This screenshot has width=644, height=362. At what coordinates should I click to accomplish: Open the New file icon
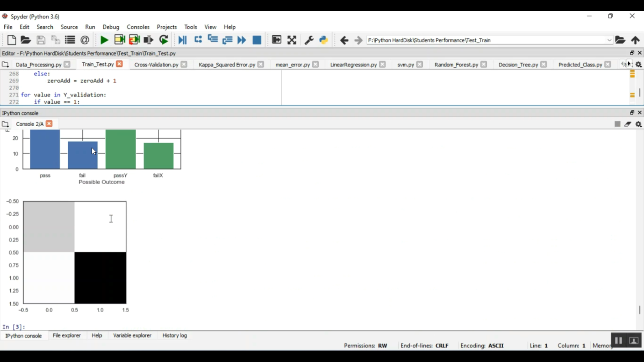[x=11, y=40]
